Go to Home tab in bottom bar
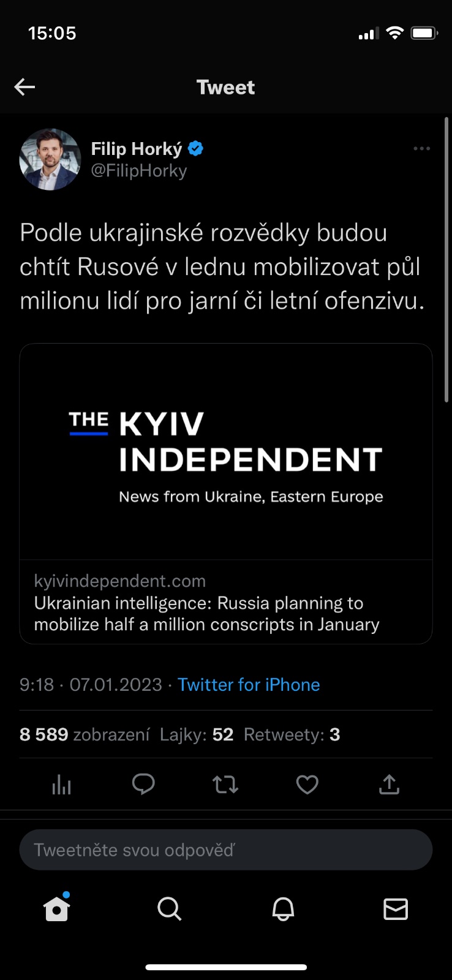Image resolution: width=452 pixels, height=980 pixels. tap(57, 909)
